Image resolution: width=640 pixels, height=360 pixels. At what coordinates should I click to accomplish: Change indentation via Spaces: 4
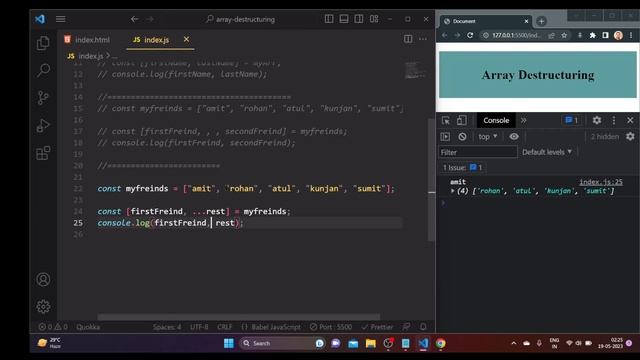pos(167,327)
